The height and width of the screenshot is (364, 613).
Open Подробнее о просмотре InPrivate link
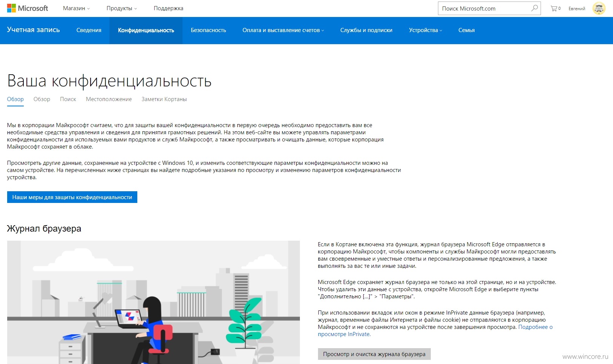535,327
